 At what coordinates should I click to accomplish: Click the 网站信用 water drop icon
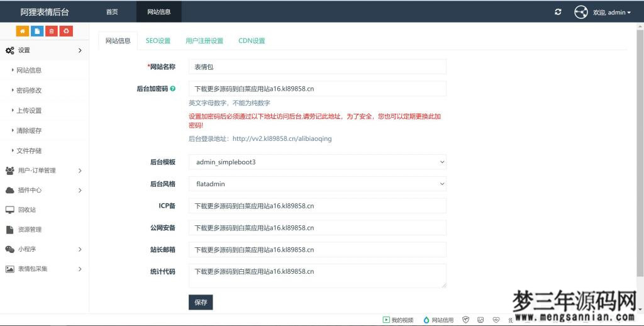426,320
